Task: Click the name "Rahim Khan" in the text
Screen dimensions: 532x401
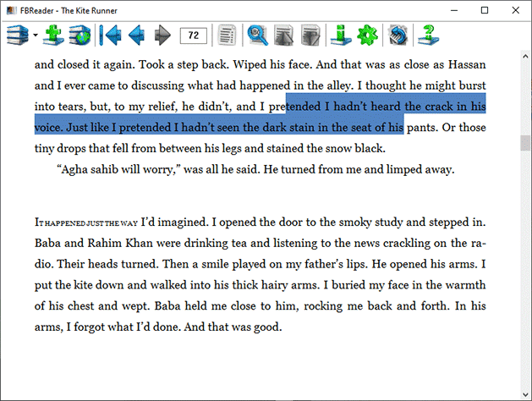Action: pyautogui.click(x=120, y=243)
